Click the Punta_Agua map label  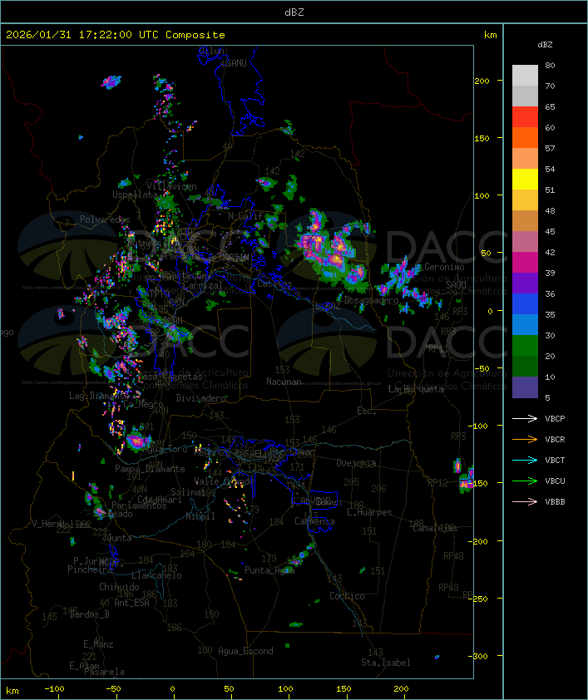pyautogui.click(x=269, y=570)
